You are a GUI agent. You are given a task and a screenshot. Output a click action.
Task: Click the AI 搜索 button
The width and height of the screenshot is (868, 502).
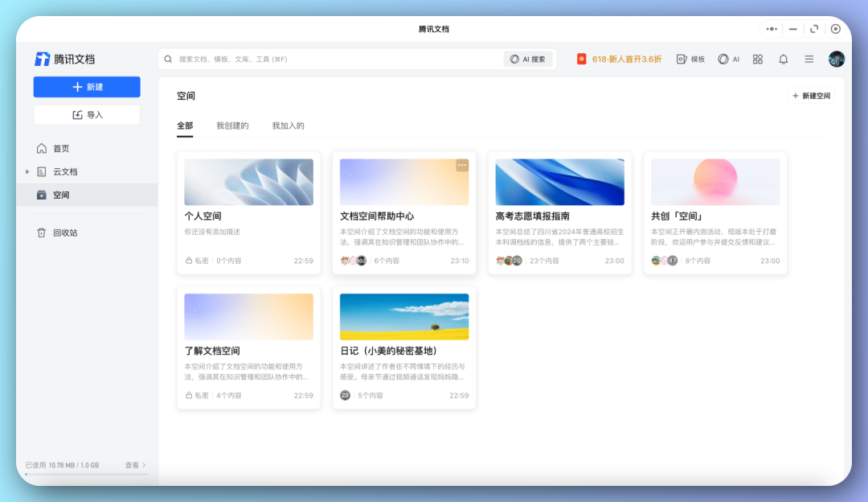click(528, 60)
